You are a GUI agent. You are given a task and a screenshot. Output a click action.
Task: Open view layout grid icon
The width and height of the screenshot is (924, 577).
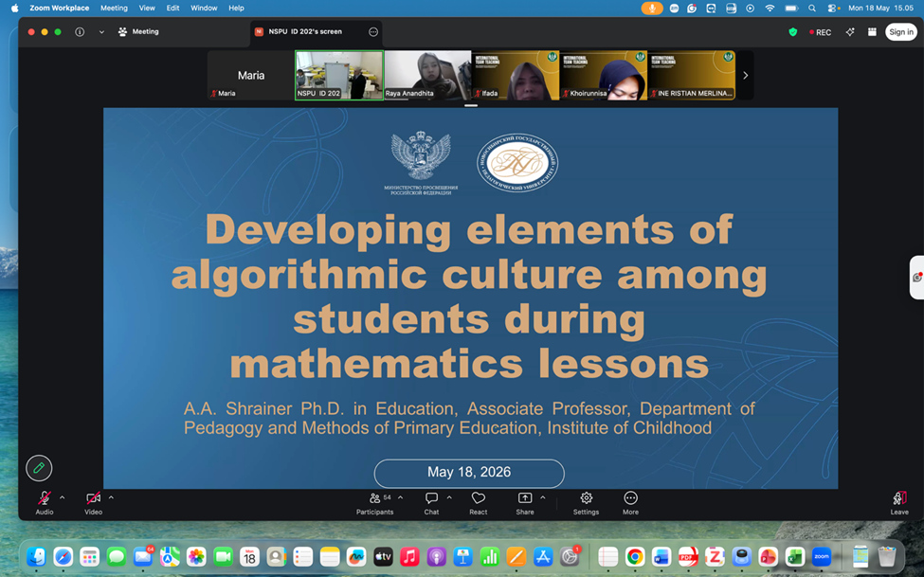coord(872,32)
